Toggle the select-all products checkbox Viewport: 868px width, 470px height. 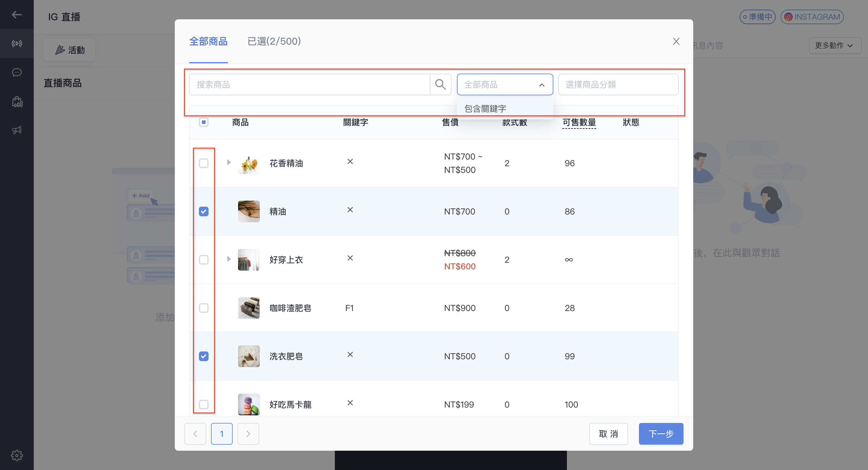coord(203,122)
